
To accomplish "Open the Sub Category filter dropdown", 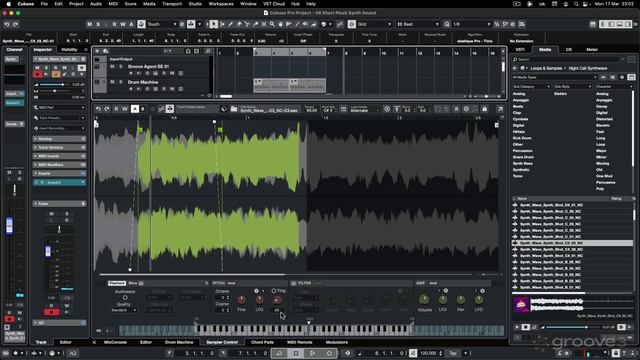I will tap(532, 87).
